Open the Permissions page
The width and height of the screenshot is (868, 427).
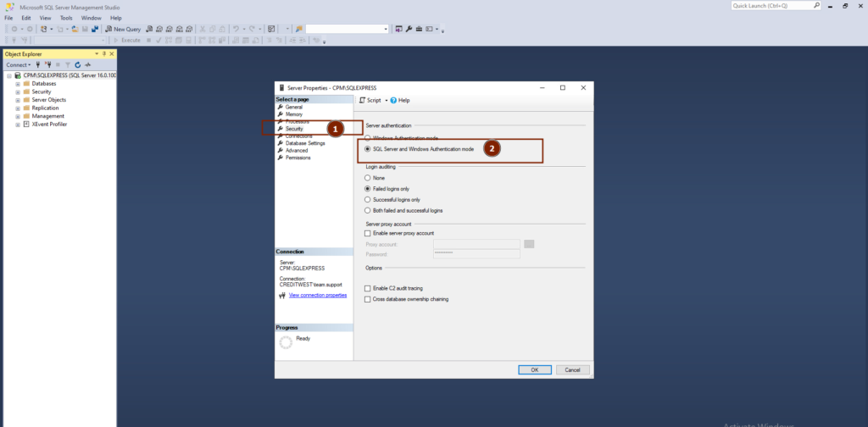click(x=298, y=158)
